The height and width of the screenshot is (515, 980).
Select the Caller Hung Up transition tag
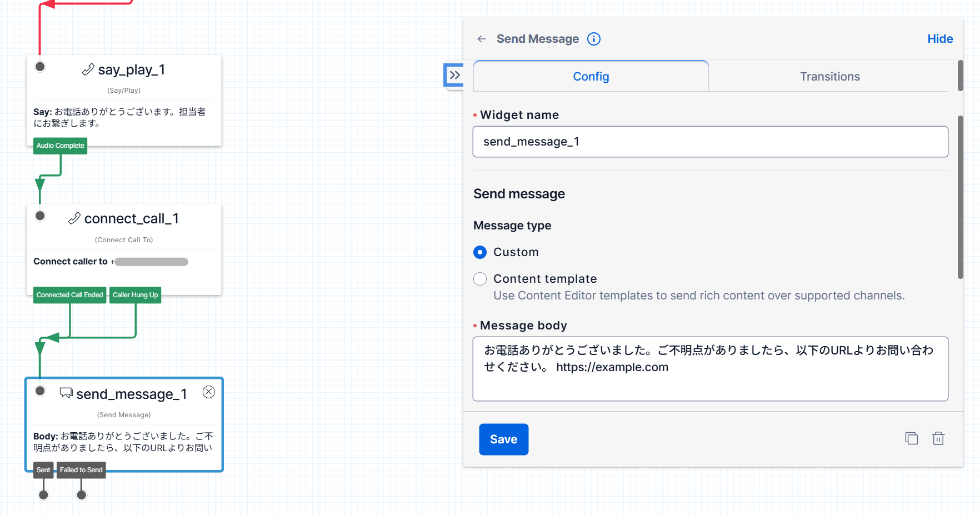pos(135,295)
